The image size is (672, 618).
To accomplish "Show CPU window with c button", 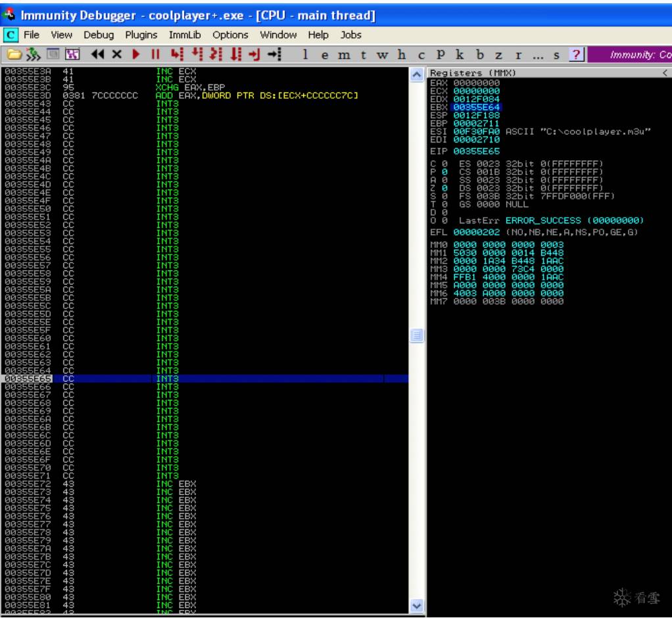I will coord(421,55).
